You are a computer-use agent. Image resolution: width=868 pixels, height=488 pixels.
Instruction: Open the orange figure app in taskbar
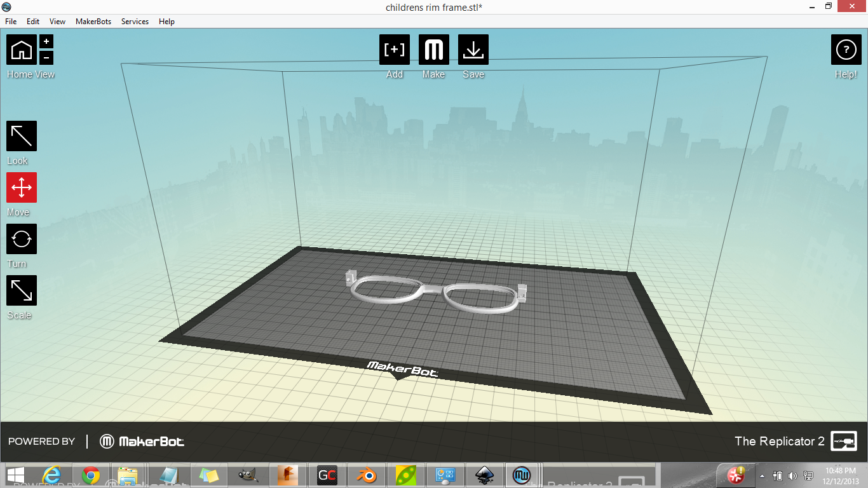pyautogui.click(x=288, y=475)
